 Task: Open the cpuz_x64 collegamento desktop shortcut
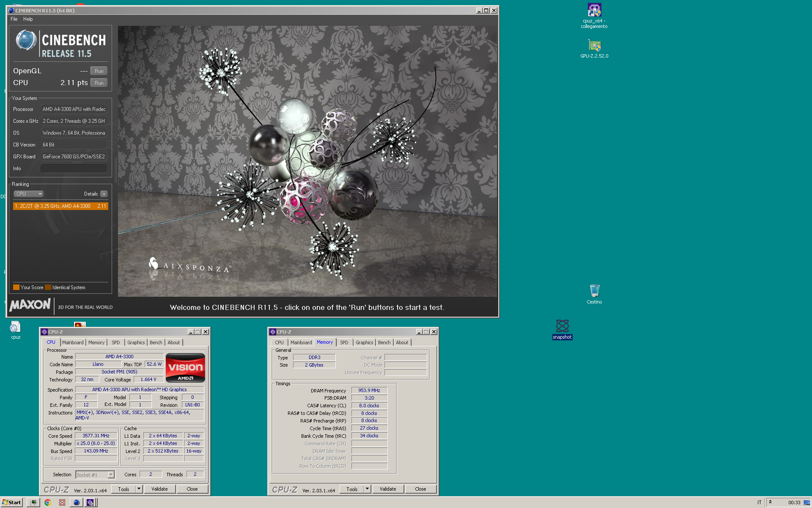(x=594, y=16)
